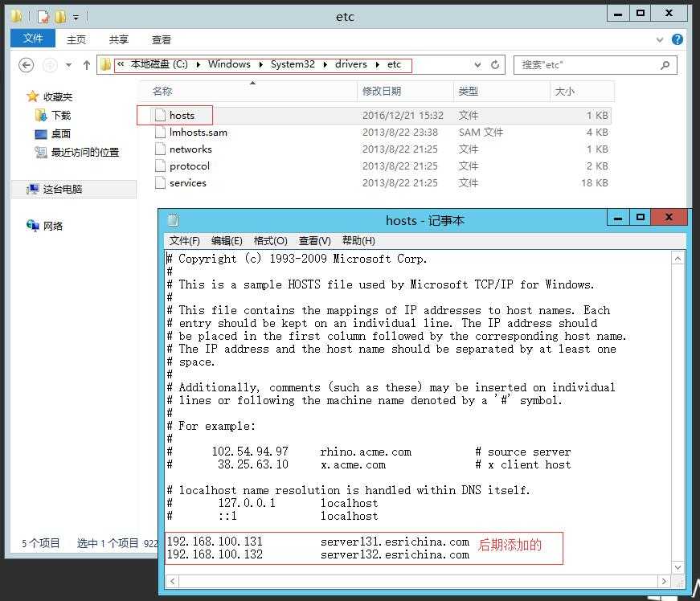Open the 文件 ribbon tab
700x601 pixels.
tap(33, 39)
